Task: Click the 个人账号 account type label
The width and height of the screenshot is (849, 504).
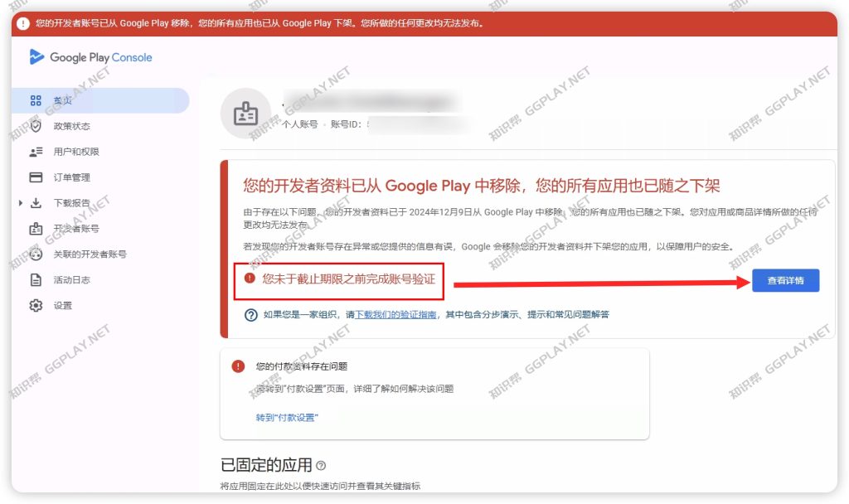Action: (300, 124)
